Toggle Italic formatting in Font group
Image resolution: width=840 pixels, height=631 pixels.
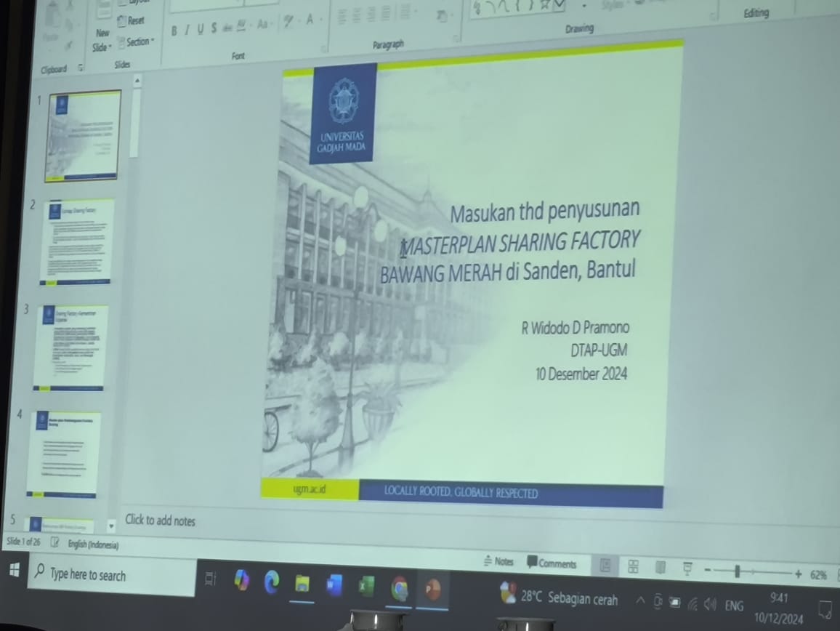point(187,31)
